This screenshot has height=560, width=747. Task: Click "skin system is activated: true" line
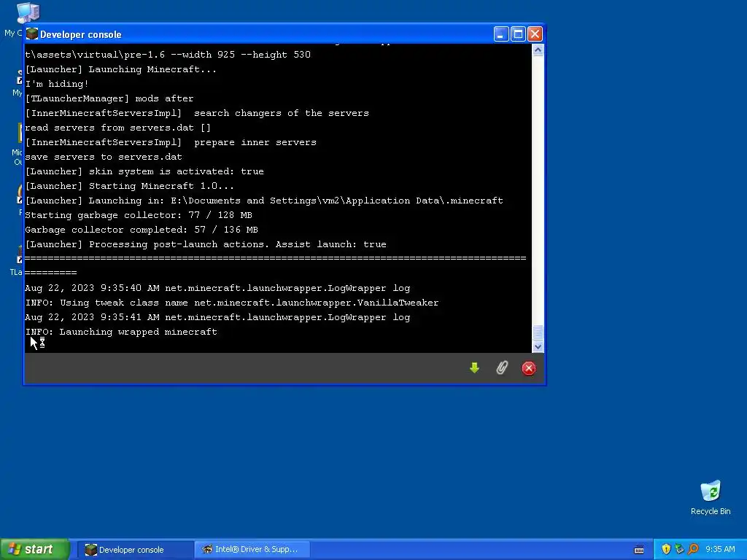144,171
